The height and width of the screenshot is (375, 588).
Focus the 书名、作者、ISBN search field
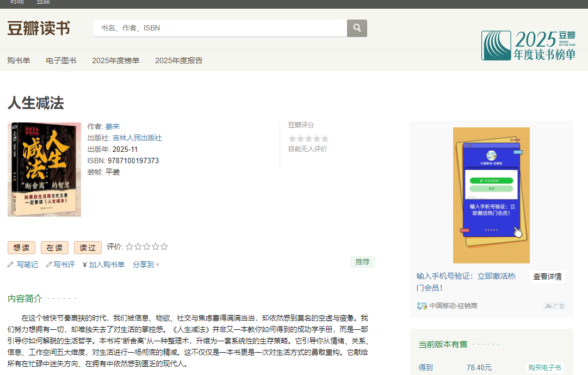tap(220, 28)
